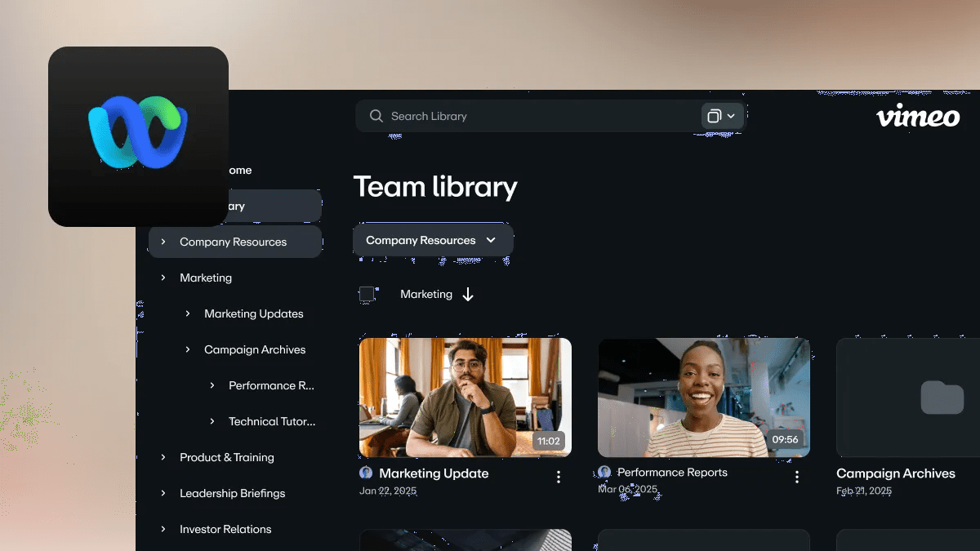Screen dimensions: 980x551
Task: Open Performance R... sidebar folder
Action: (x=272, y=385)
